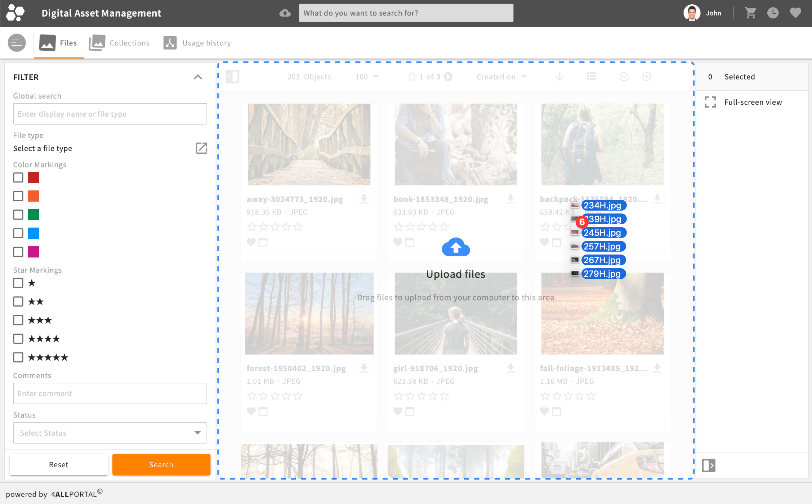Favorite forest-1950402_1920.jpg with heart
812x504 pixels.
pos(251,411)
